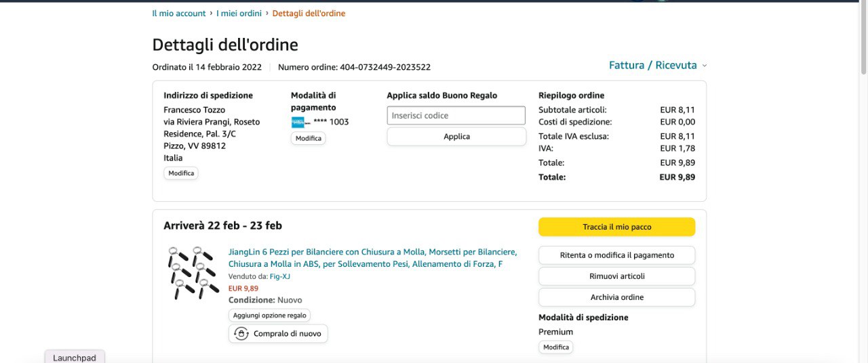The width and height of the screenshot is (868, 363).
Task: Click Ritenta o modifica il pagamento
Action: pyautogui.click(x=616, y=255)
